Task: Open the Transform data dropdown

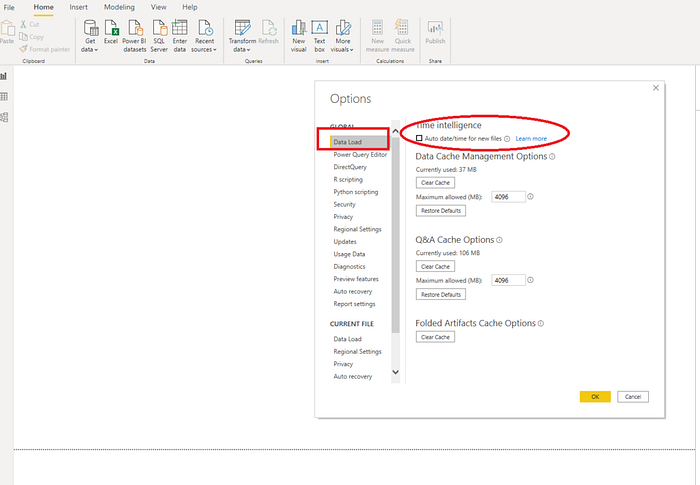Action: [x=242, y=36]
